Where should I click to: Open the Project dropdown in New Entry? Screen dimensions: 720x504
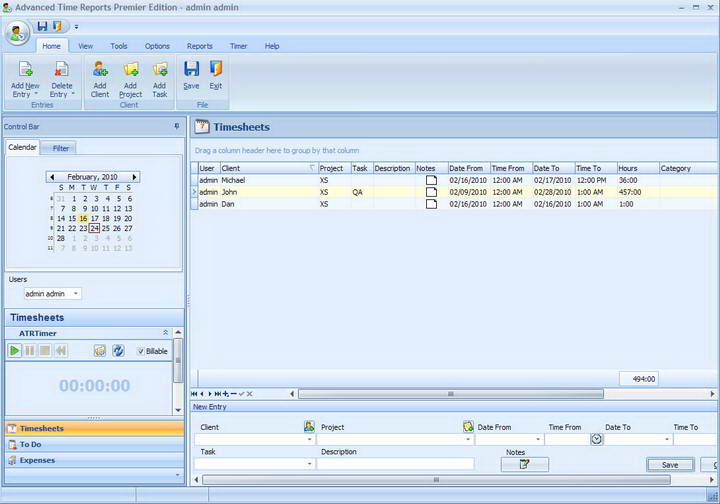[x=468, y=439]
